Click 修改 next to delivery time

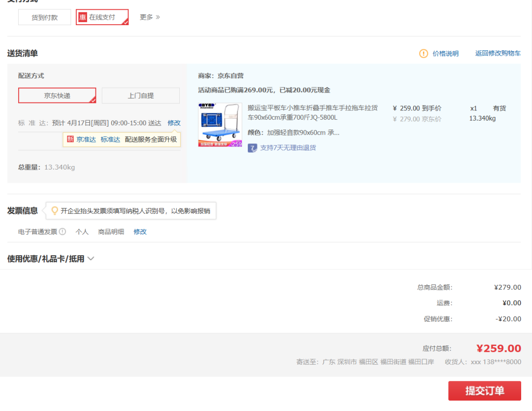(174, 123)
